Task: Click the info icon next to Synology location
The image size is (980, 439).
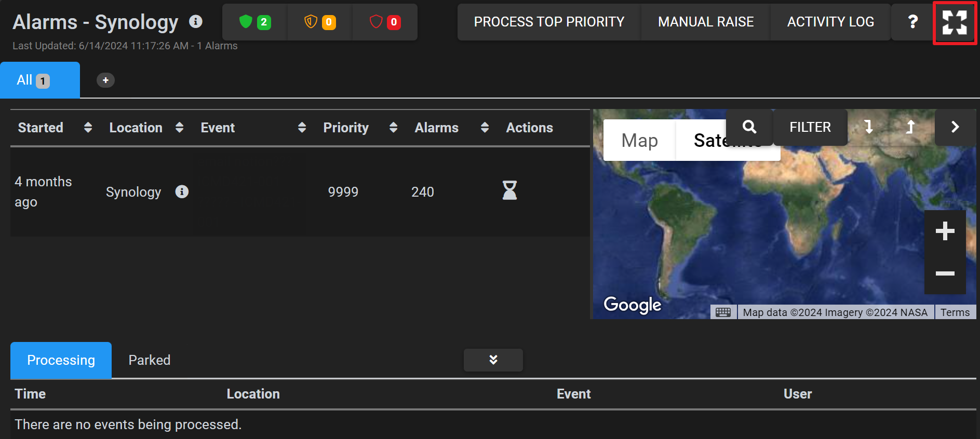Action: [182, 191]
